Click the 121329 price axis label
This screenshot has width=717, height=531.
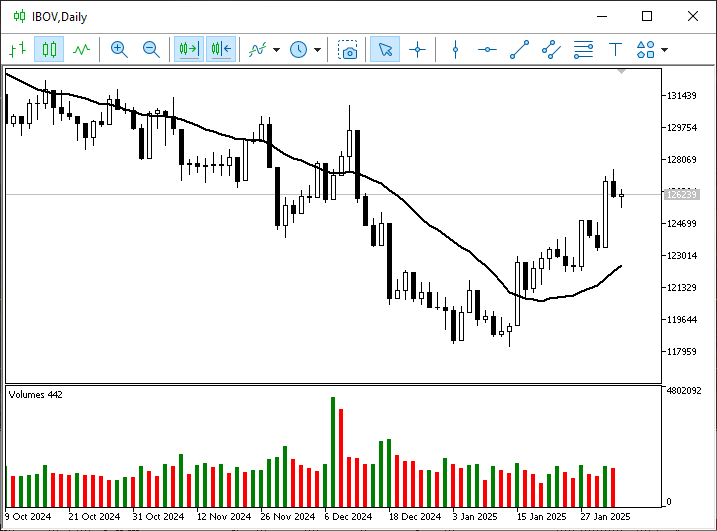(x=681, y=288)
